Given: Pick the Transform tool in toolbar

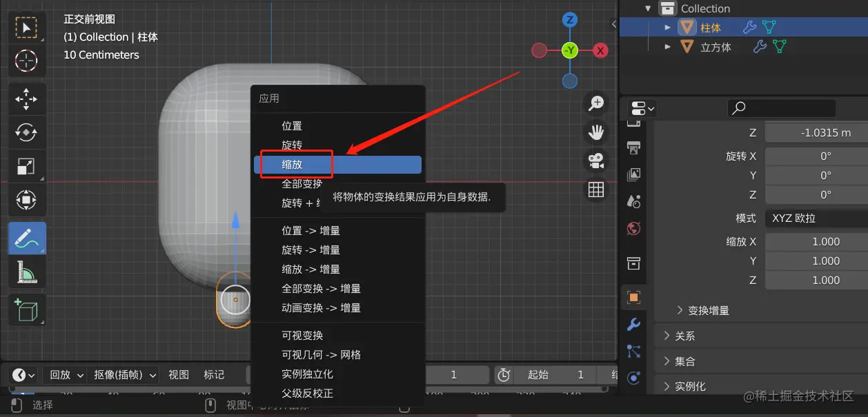Looking at the screenshot, I should (x=26, y=201).
